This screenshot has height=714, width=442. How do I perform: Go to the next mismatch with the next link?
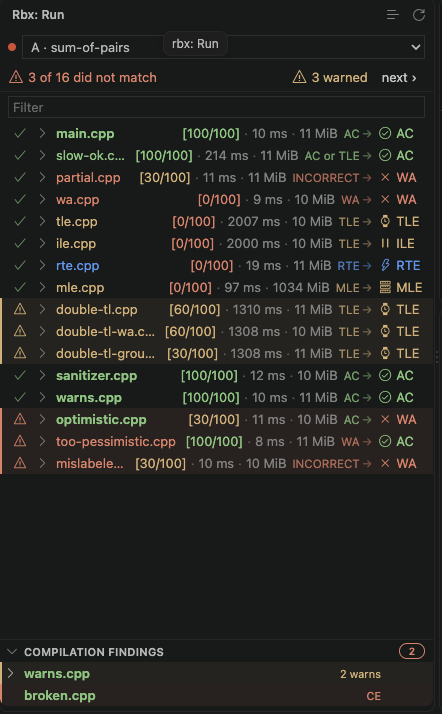[399, 78]
